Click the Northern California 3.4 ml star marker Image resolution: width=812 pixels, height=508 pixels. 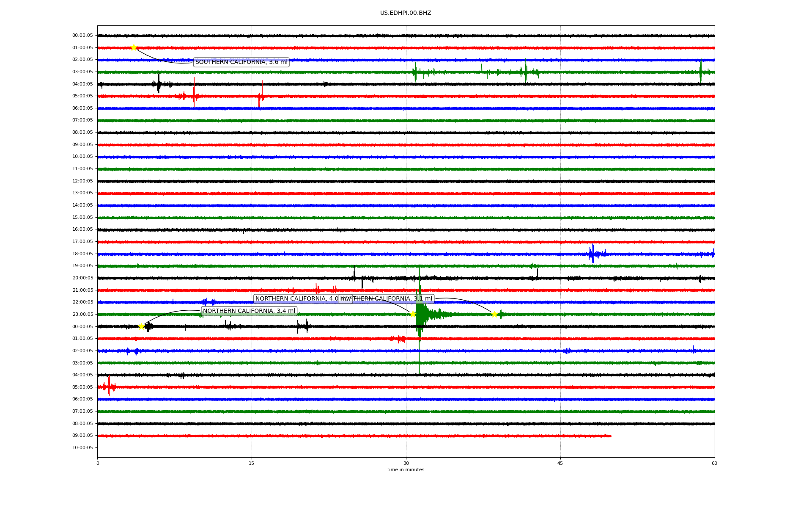click(141, 326)
